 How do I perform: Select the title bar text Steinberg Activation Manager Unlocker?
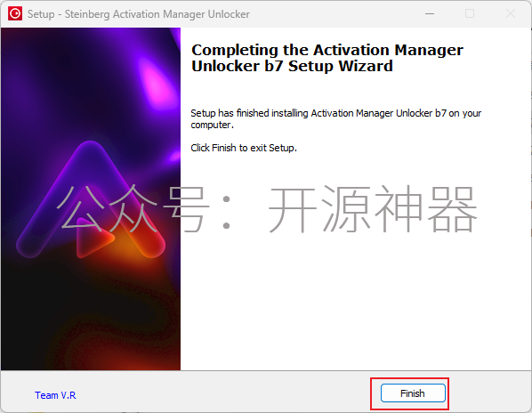pyautogui.click(x=157, y=14)
